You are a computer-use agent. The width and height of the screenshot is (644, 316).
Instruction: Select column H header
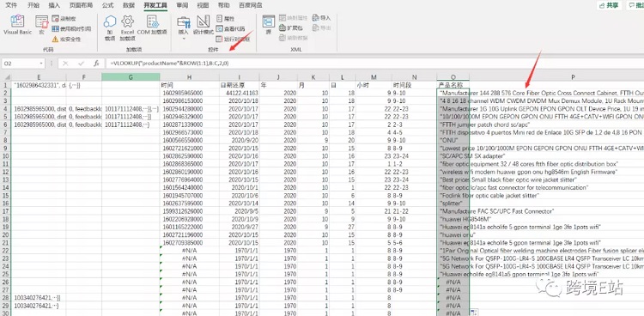click(x=190, y=77)
